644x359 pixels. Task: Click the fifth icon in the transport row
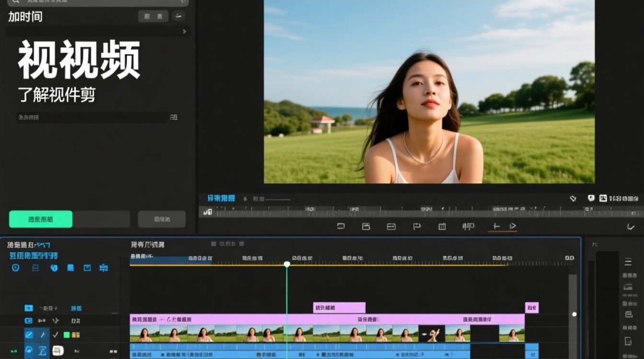[x=442, y=226]
